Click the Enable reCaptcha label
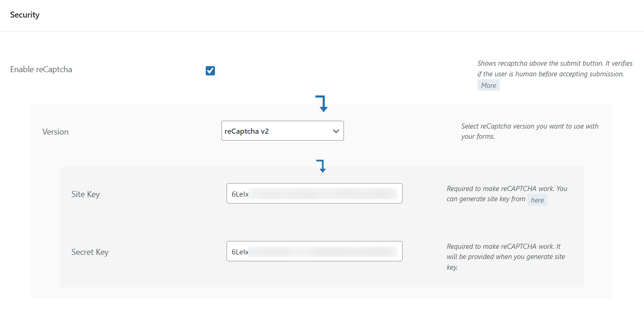The height and width of the screenshot is (315, 644). tap(41, 70)
